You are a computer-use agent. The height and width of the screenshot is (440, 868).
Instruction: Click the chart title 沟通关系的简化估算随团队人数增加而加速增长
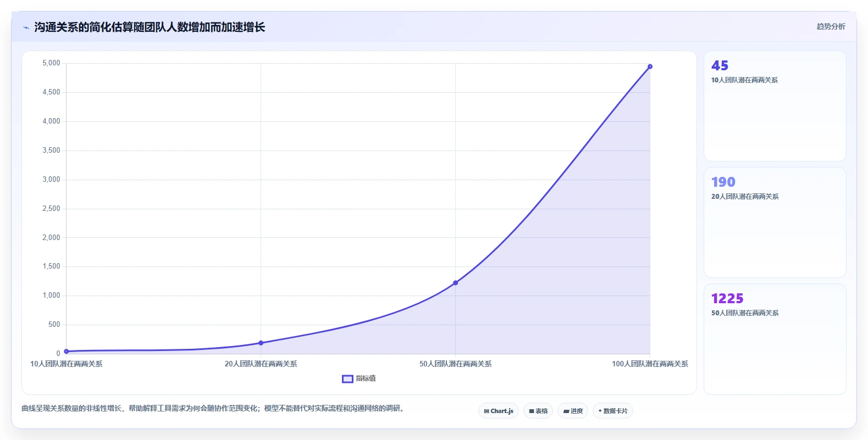tap(150, 27)
